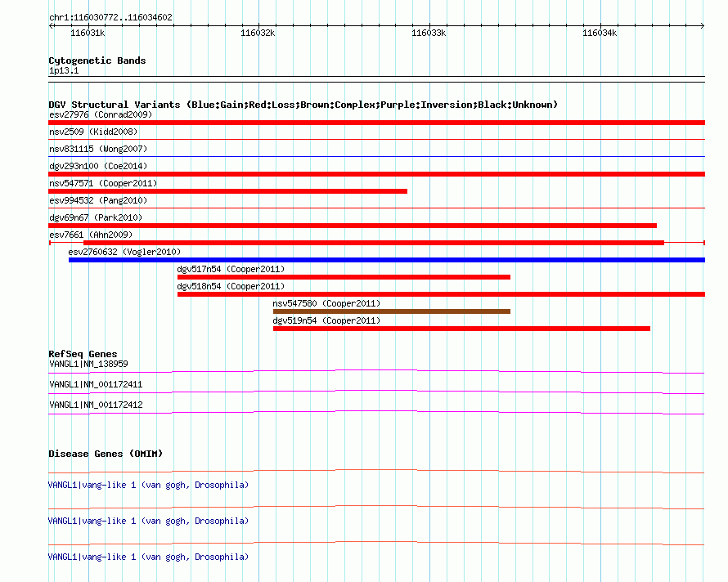Click the dgv69n67 (Park2010) label text
The image size is (728, 582).
(x=96, y=217)
